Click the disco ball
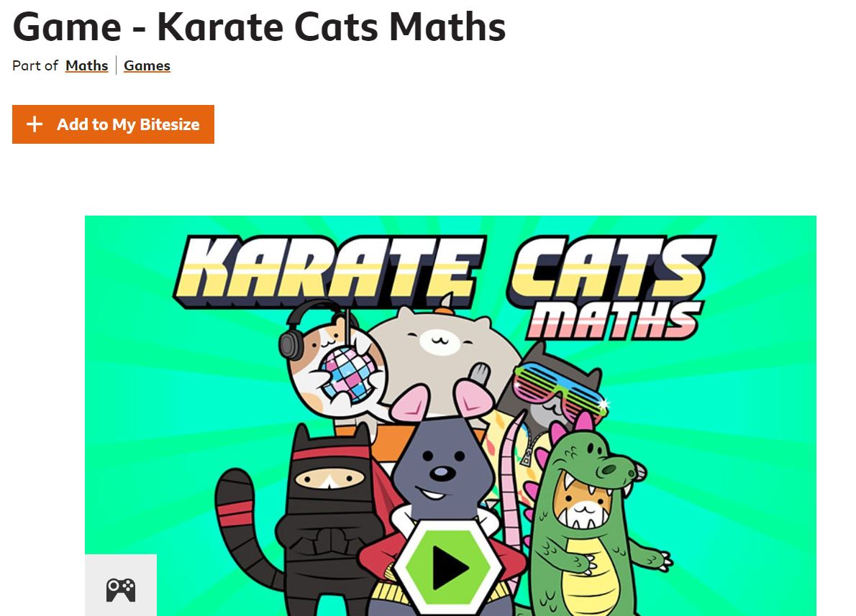Screen dimensions: 856x616 click(348, 373)
